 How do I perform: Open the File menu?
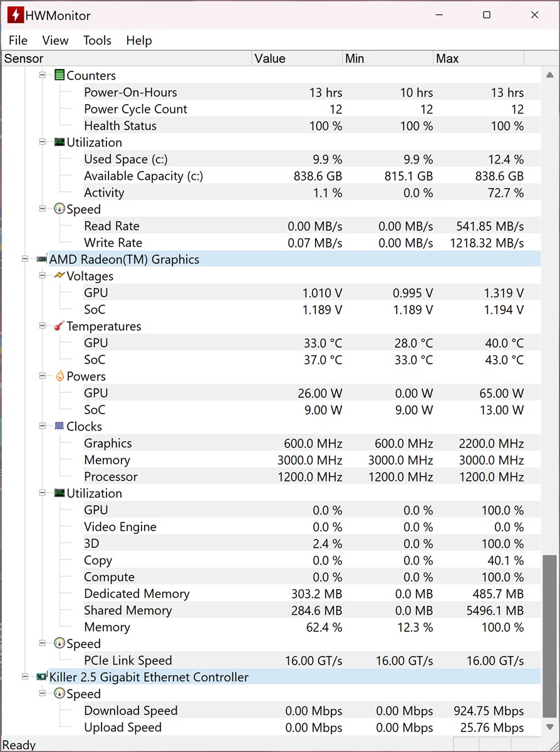coord(18,40)
